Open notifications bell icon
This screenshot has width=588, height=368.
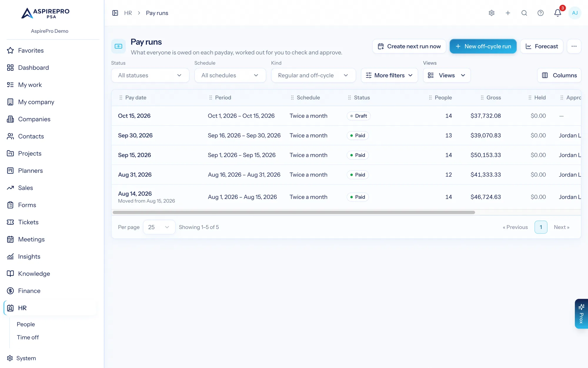(558, 13)
